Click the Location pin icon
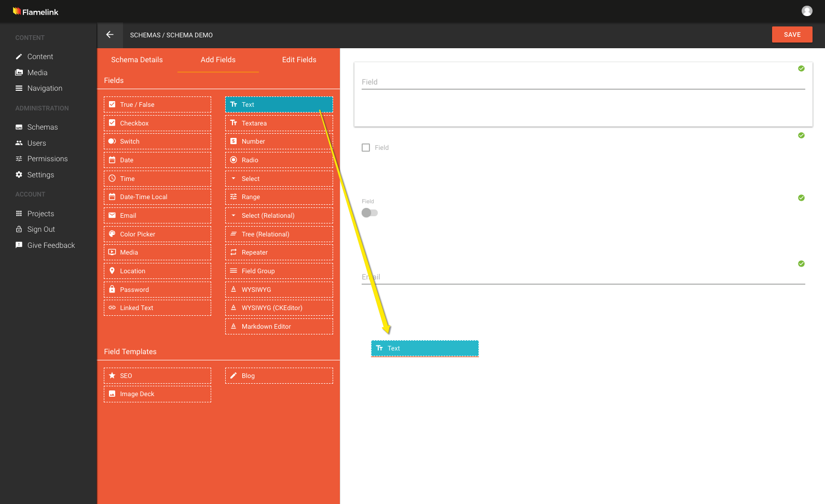 coord(112,271)
